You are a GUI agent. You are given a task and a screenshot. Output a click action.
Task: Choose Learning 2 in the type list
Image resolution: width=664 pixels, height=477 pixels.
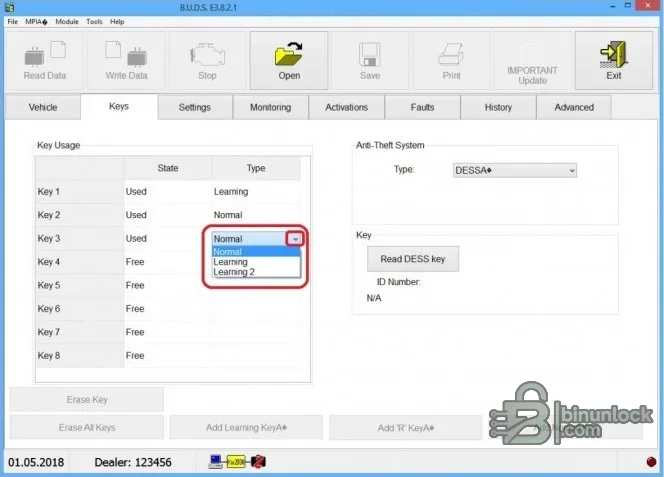coord(256,272)
